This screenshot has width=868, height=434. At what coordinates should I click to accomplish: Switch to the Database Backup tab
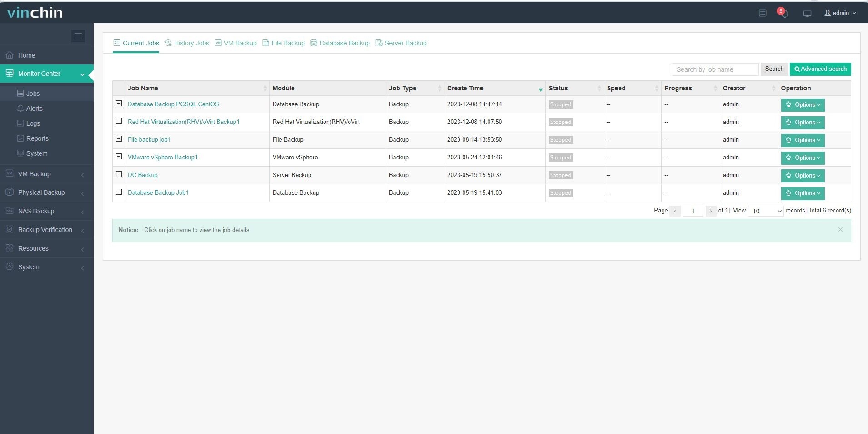[340, 43]
